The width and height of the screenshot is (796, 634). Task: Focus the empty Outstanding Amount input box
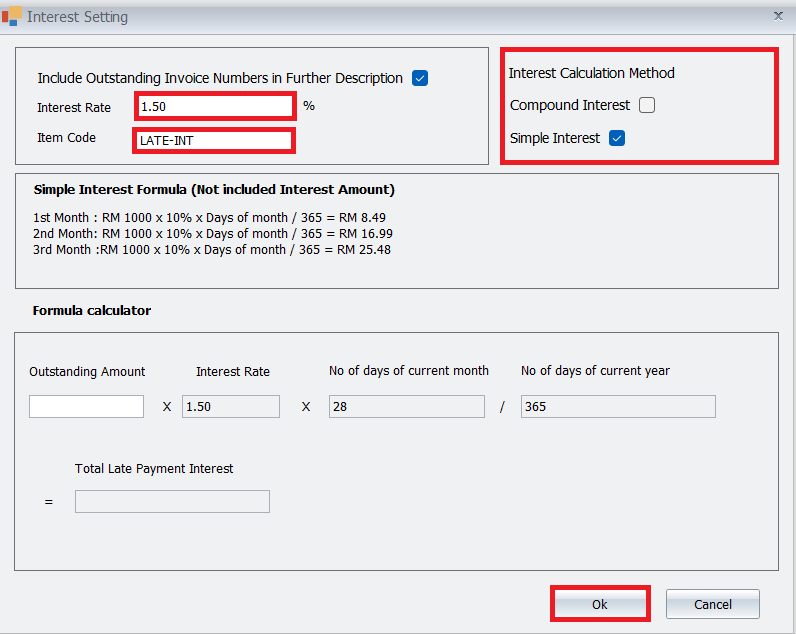[86, 406]
